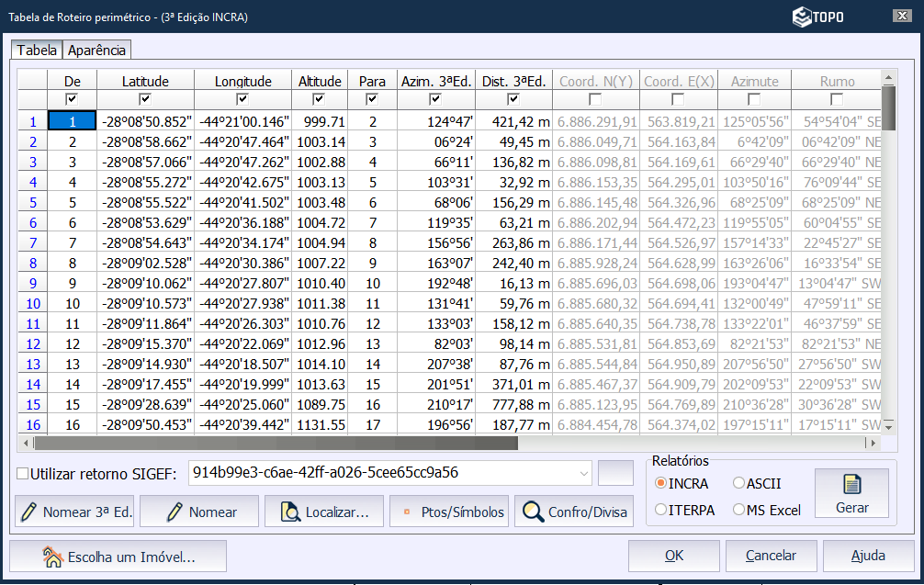Click the horizontal scrollbar of the table
The image size is (924, 585).
click(276, 443)
